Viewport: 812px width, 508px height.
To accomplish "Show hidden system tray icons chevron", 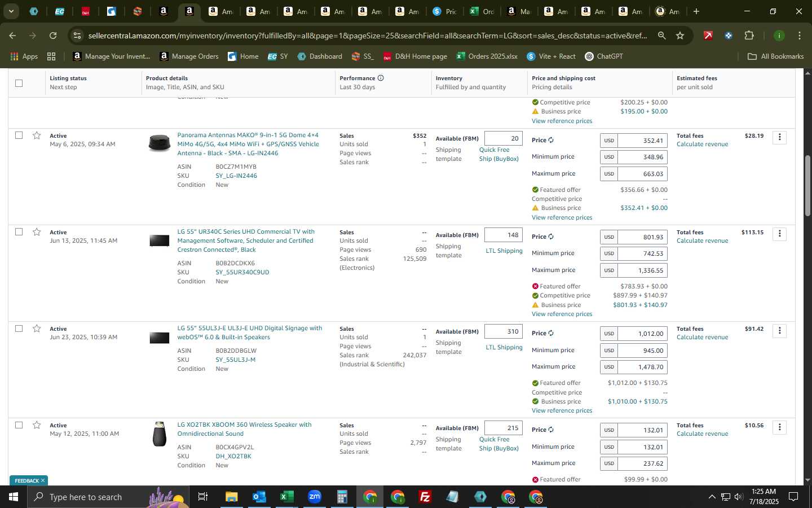I will 712,497.
